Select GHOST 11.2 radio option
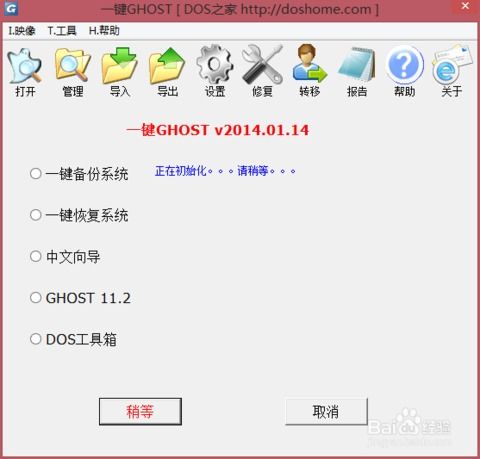Image resolution: width=480 pixels, height=459 pixels. tap(36, 298)
